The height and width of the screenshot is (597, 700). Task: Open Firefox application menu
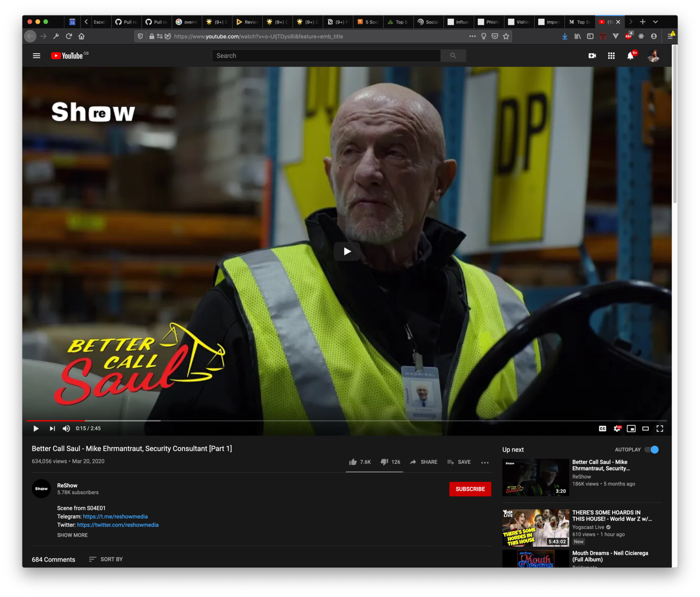[671, 36]
